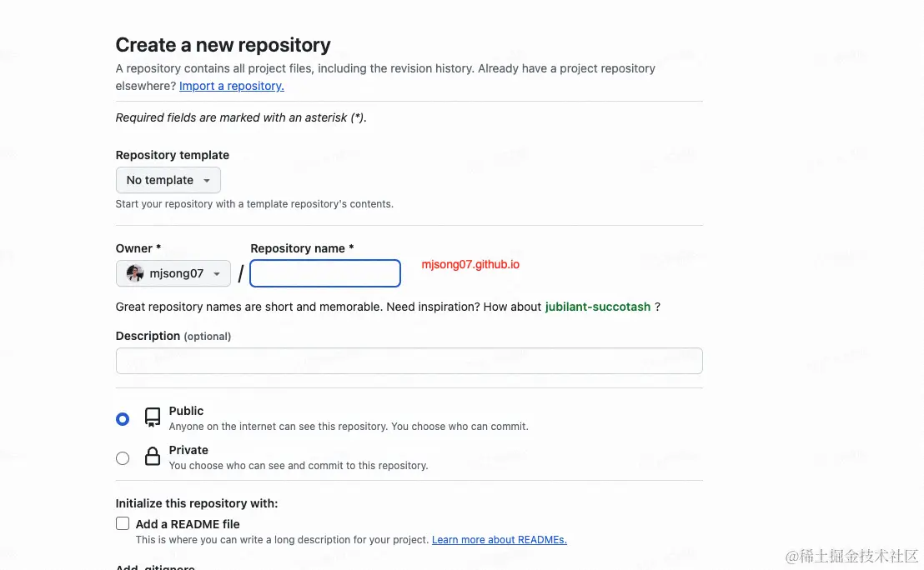Click the bold Private label text
The height and width of the screenshot is (570, 924).
(x=188, y=450)
